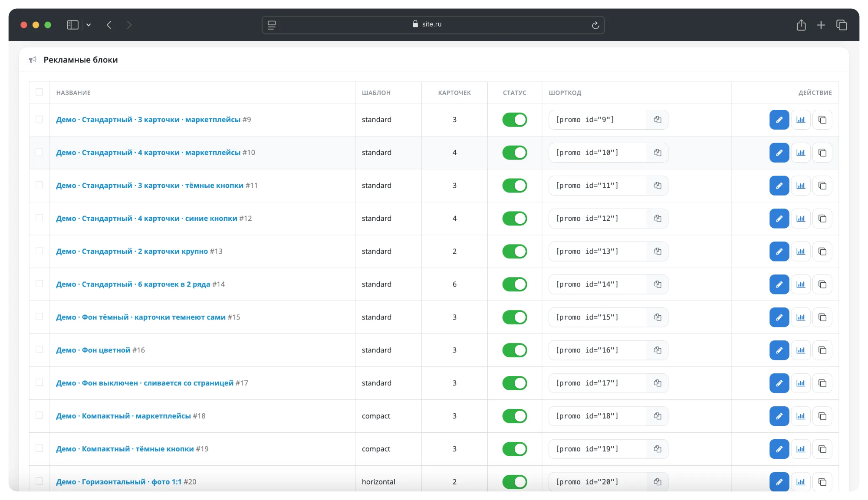Edit promo block #11 with pencil icon
The image size is (868, 500).
tap(779, 186)
